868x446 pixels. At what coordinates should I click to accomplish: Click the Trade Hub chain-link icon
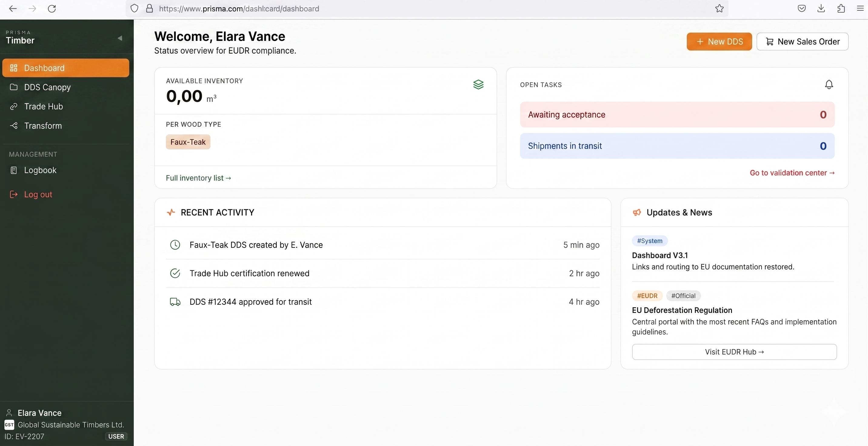(x=13, y=106)
